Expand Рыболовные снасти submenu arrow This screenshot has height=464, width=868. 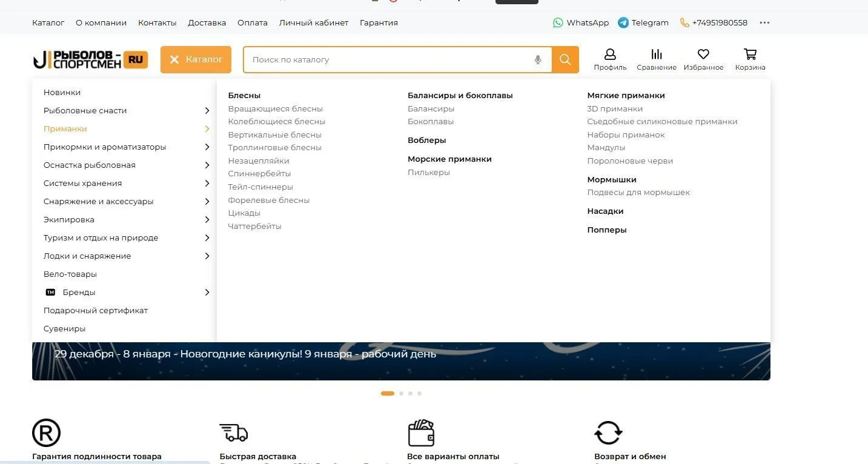207,111
